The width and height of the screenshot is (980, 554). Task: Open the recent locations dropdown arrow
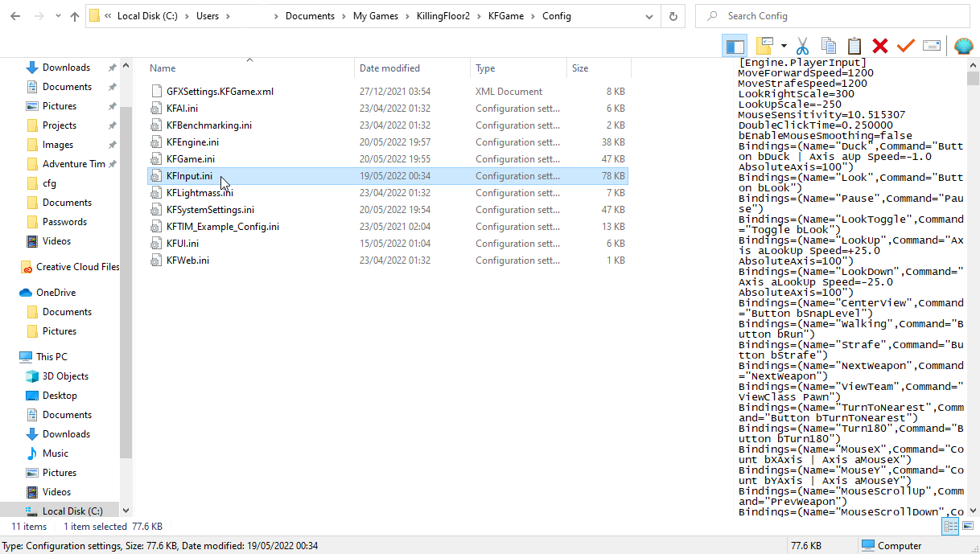pyautogui.click(x=56, y=16)
